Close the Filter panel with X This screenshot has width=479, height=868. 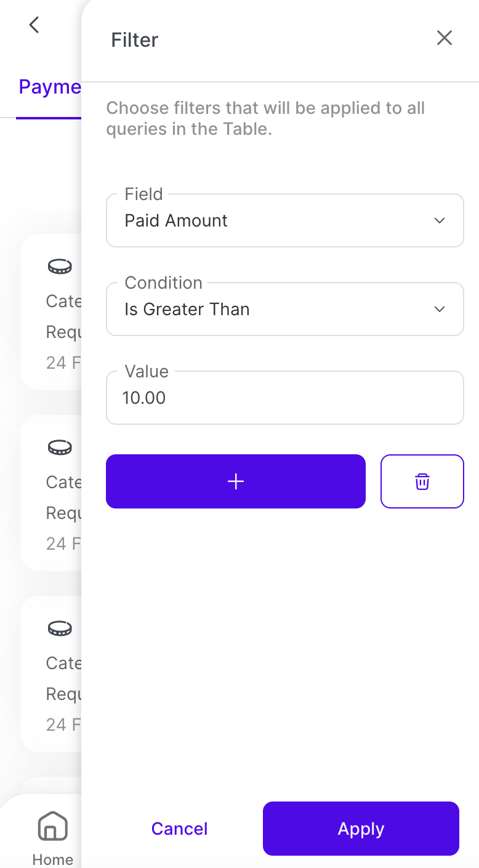tap(445, 38)
